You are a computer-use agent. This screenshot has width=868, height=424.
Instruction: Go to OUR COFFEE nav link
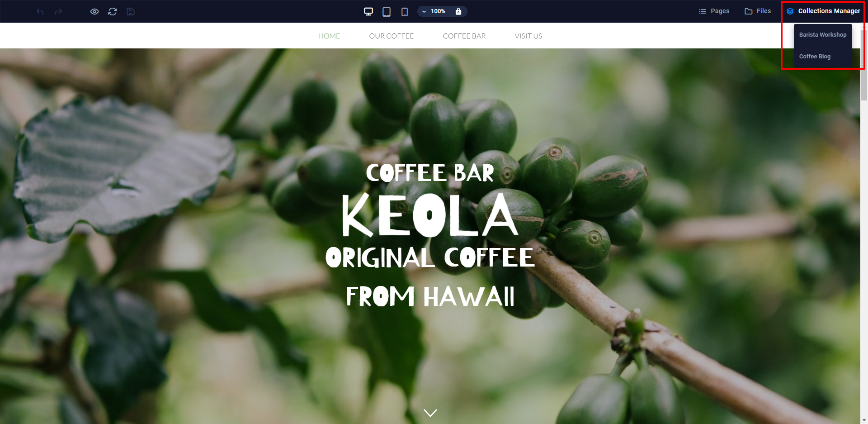(392, 36)
